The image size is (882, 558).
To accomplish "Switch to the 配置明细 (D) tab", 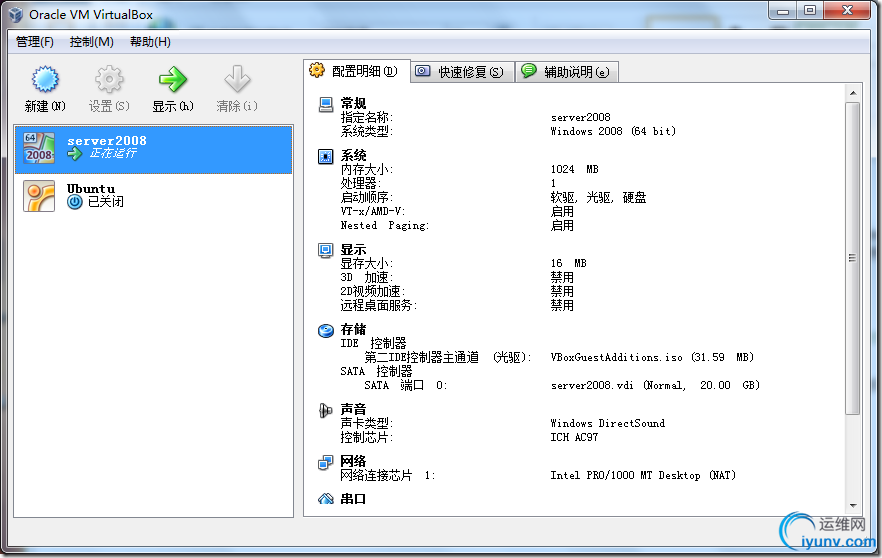I will (357, 71).
